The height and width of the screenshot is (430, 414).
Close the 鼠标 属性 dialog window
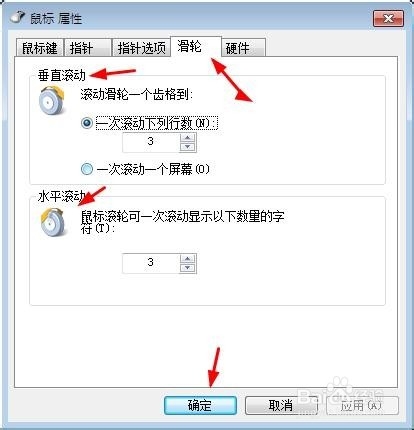[388, 18]
